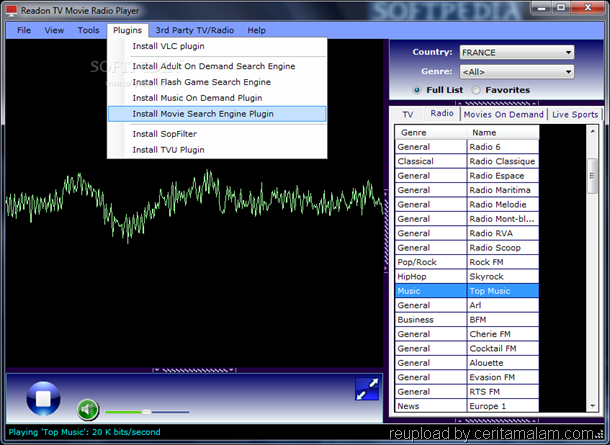Click the station list scroll up arrow
Image resolution: width=610 pixels, height=445 pixels.
pyautogui.click(x=592, y=131)
